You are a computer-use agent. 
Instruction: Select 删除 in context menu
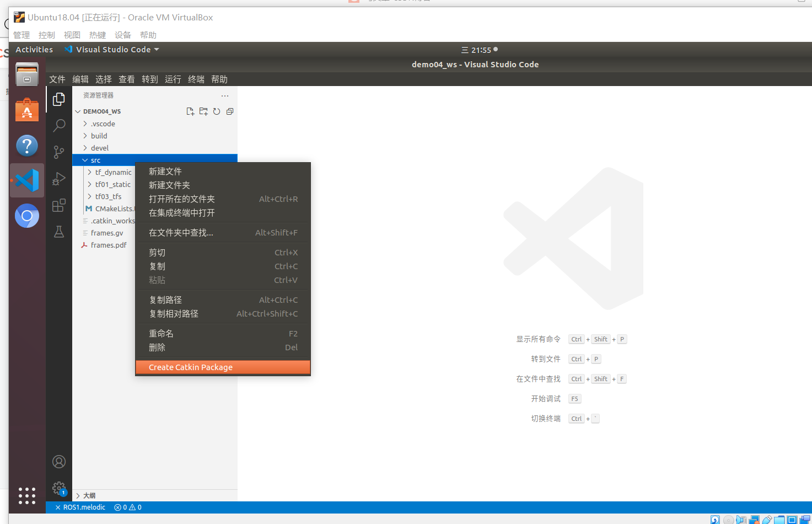pyautogui.click(x=223, y=347)
